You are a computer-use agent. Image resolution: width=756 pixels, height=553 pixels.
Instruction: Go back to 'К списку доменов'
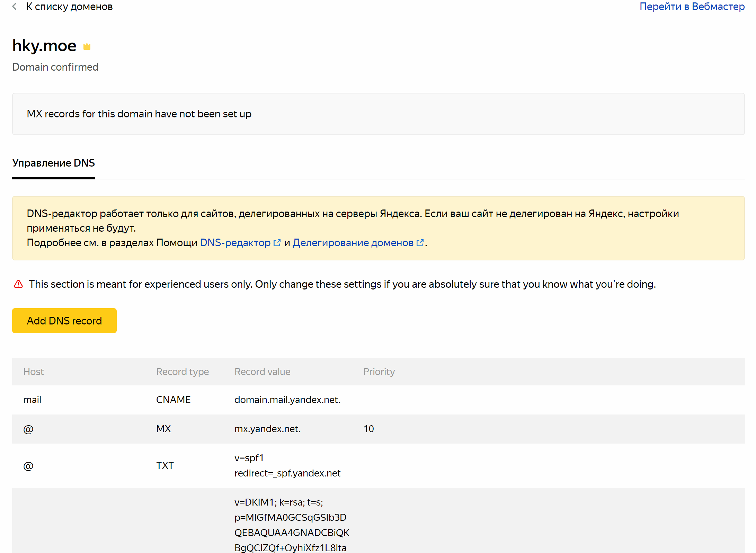[x=69, y=7]
